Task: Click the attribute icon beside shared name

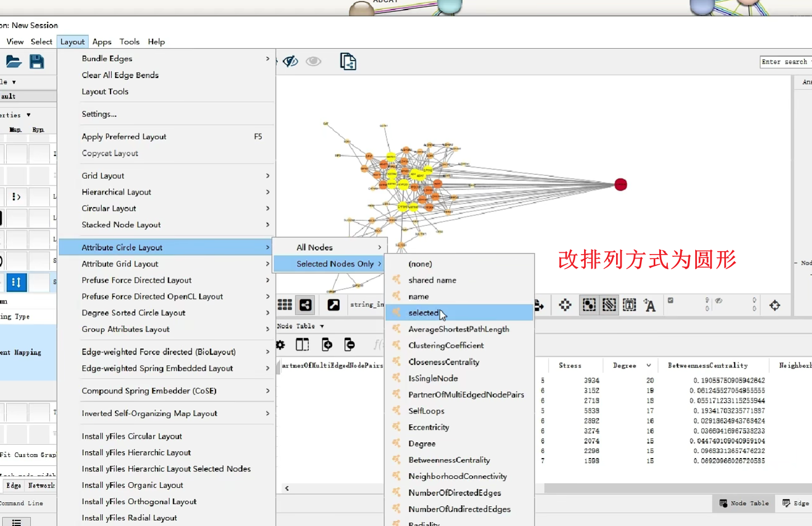Action: coord(396,279)
